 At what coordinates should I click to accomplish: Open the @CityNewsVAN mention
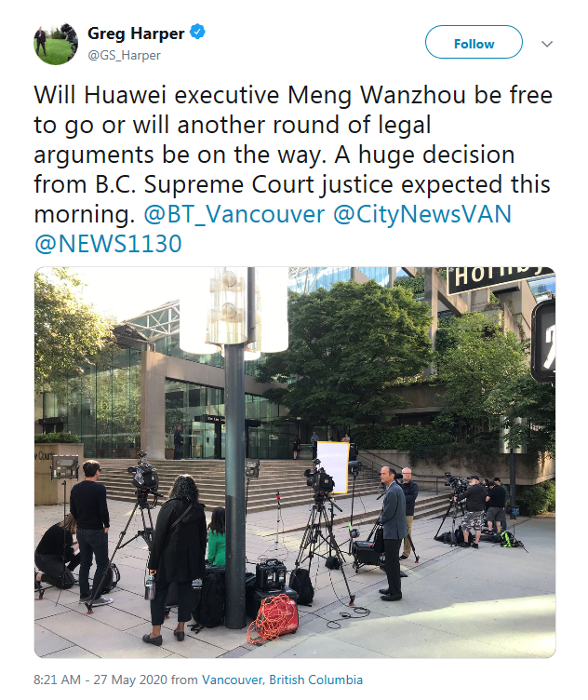coord(422,214)
